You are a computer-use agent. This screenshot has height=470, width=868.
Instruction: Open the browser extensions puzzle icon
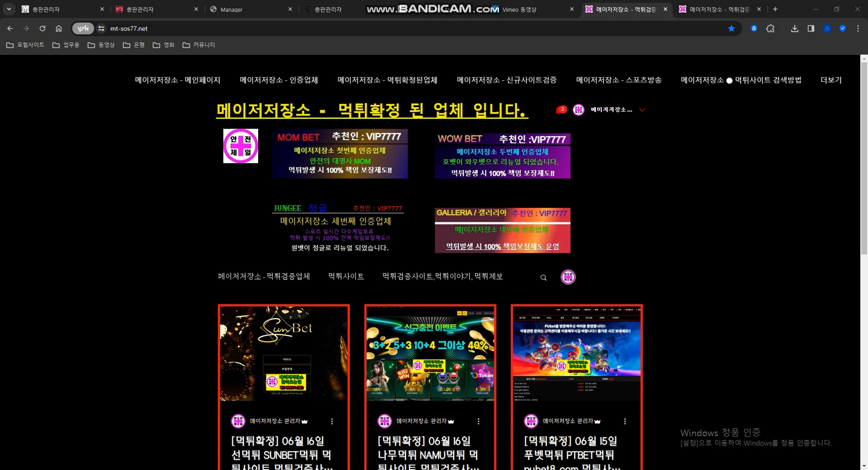coord(770,29)
